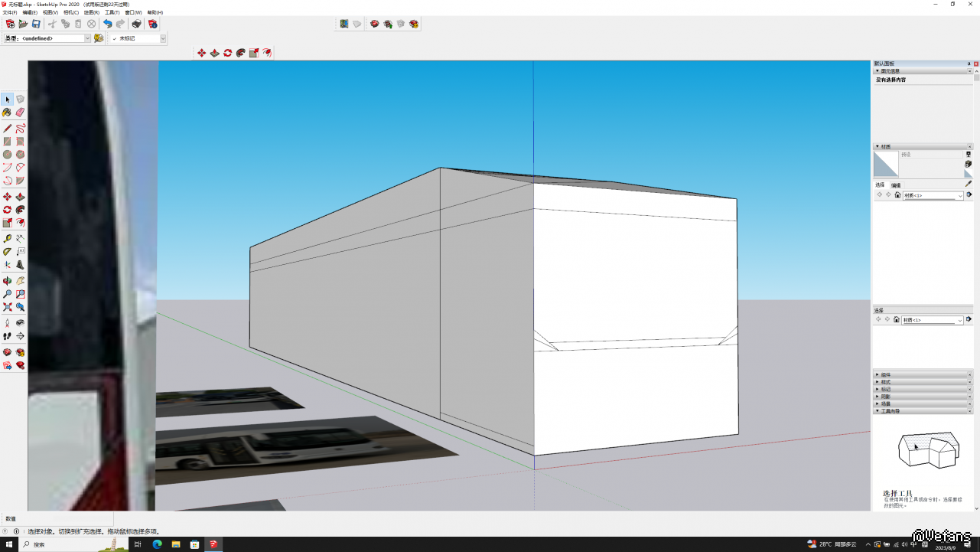Screen dimensions: 980x552
Task: Select the Line pencil tool
Action: point(7,129)
